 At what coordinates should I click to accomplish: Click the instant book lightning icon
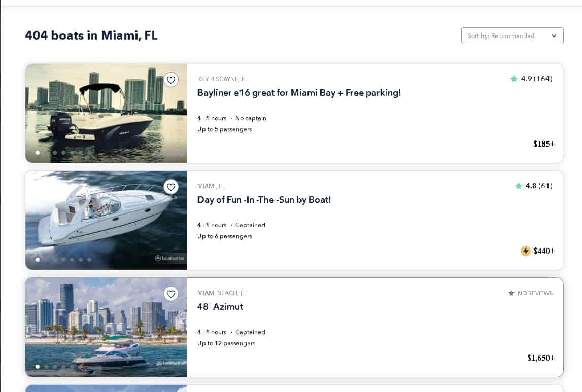(x=525, y=251)
